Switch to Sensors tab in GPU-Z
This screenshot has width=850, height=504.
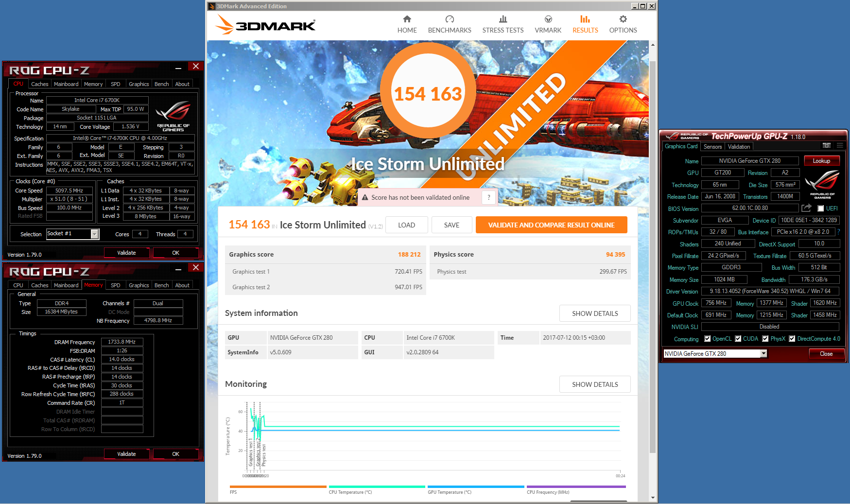pos(712,147)
